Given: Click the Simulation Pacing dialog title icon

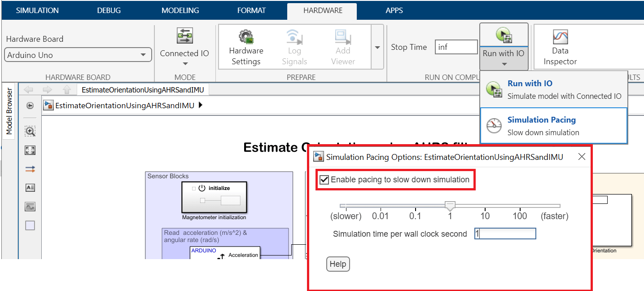Looking at the screenshot, I should [318, 157].
